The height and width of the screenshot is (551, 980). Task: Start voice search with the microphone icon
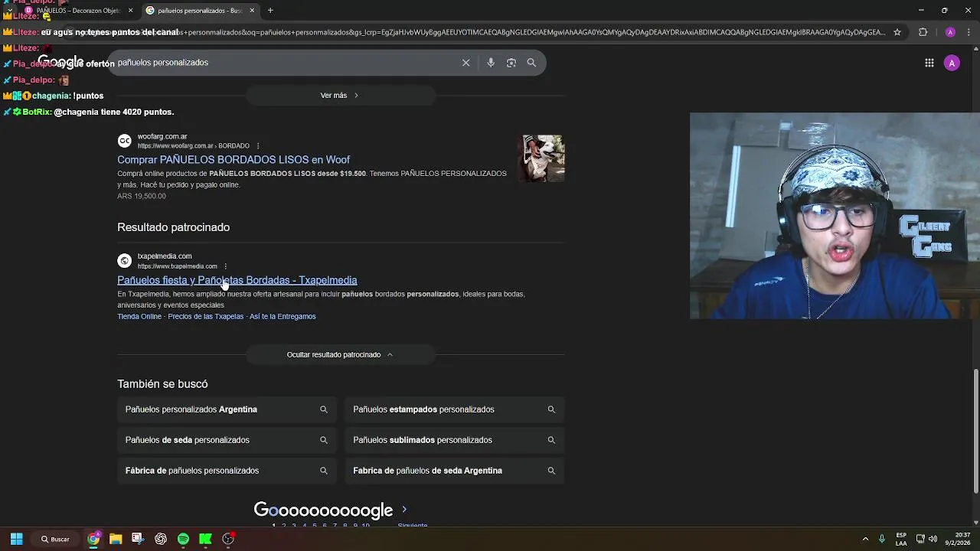pyautogui.click(x=491, y=63)
